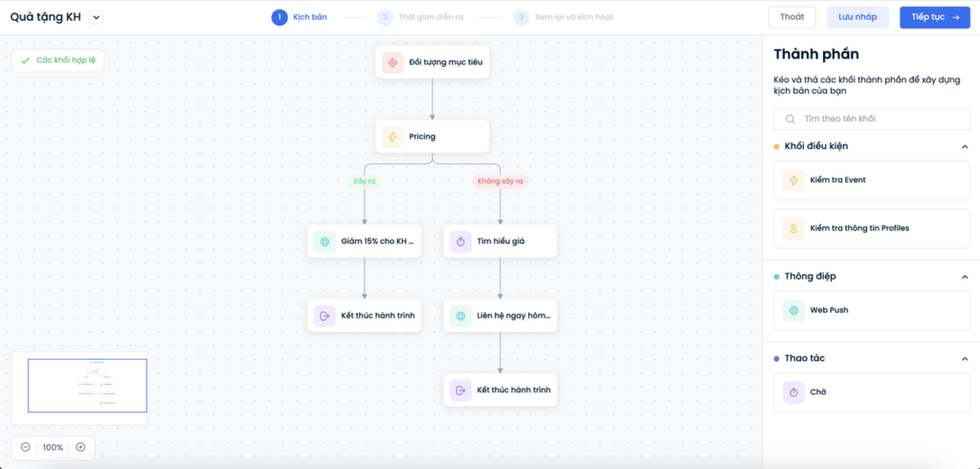Click the step 1 circle
This screenshot has height=469, width=980.
click(x=279, y=17)
